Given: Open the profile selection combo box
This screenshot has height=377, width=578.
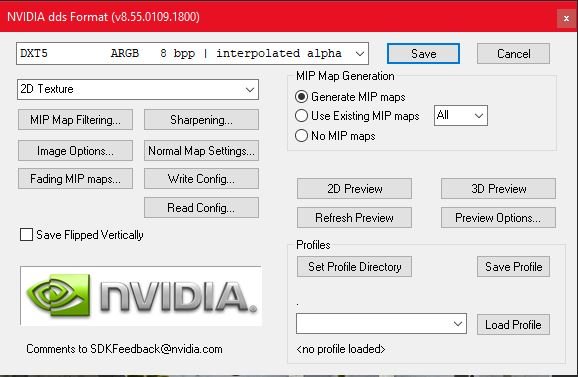Looking at the screenshot, I should click(x=381, y=324).
